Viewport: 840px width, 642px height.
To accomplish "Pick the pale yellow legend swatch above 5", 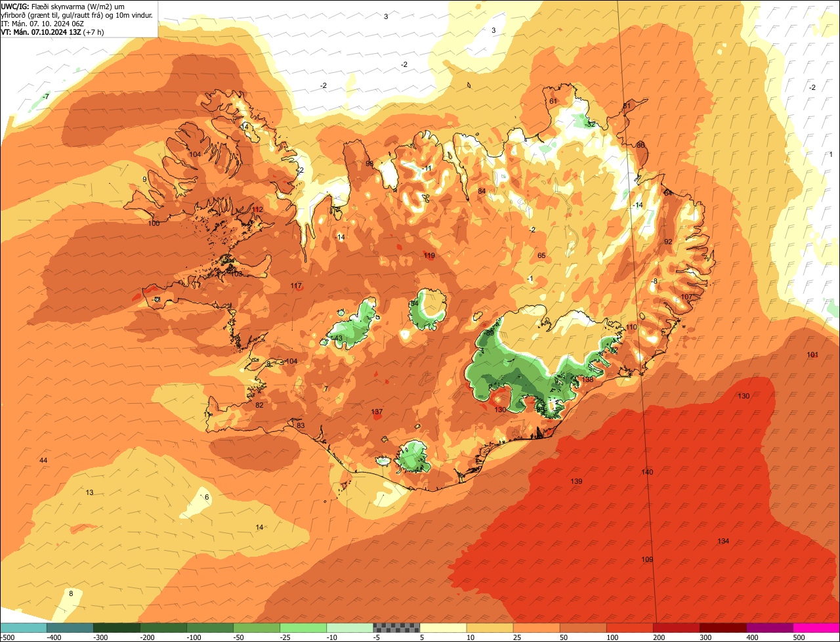I will pyautogui.click(x=443, y=628).
